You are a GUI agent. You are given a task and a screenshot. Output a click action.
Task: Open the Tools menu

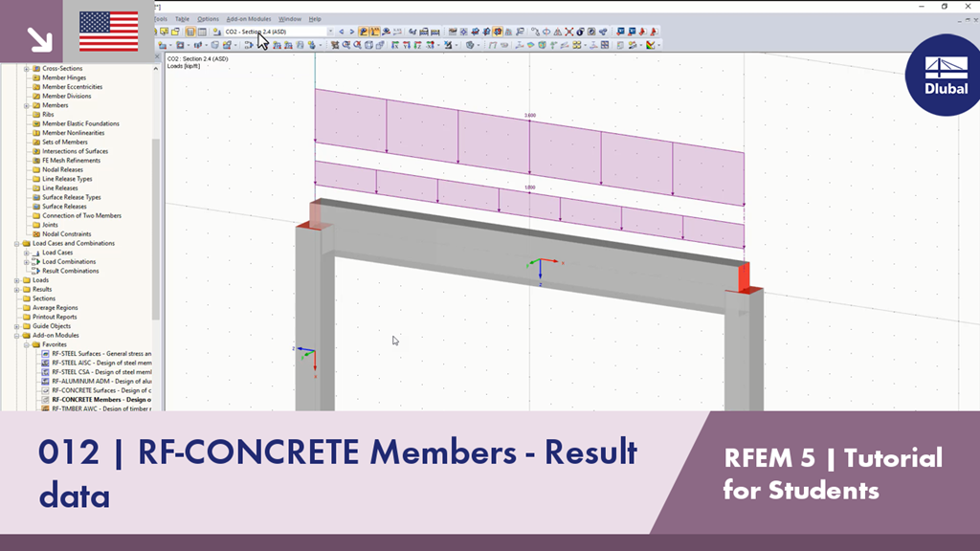tap(161, 19)
